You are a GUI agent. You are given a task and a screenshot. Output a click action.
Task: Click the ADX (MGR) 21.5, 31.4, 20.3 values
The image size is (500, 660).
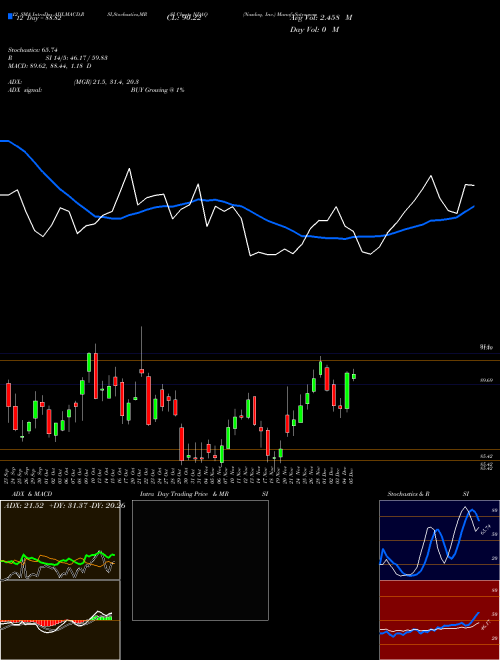106,82
